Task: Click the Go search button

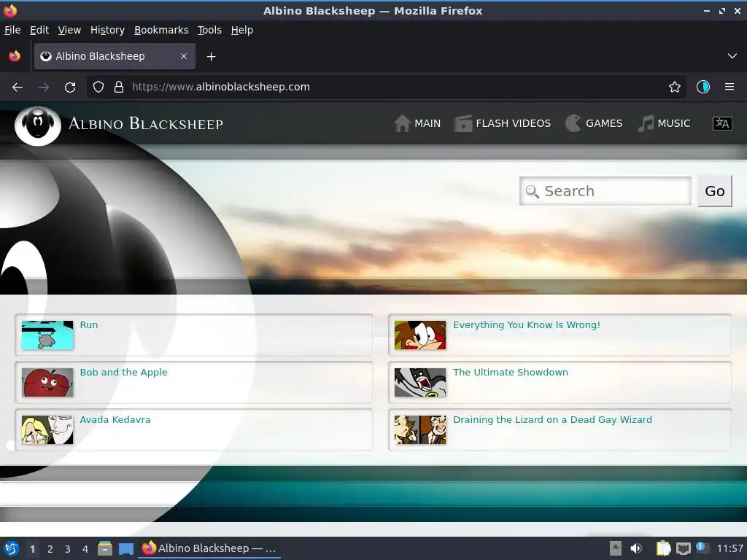Action: click(715, 191)
